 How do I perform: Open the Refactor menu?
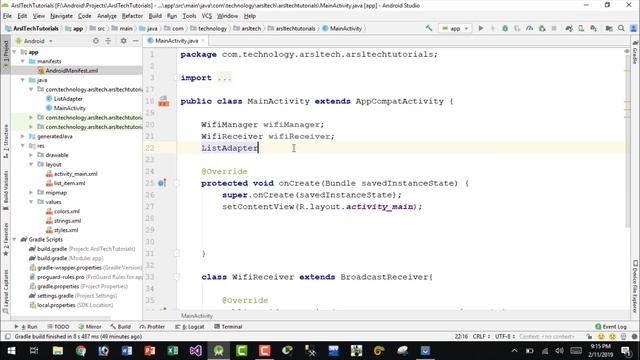pyautogui.click(x=132, y=16)
